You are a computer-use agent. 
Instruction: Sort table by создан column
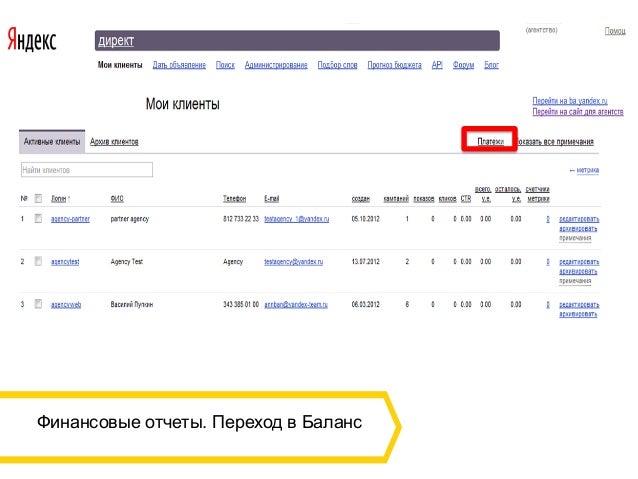[361, 199]
